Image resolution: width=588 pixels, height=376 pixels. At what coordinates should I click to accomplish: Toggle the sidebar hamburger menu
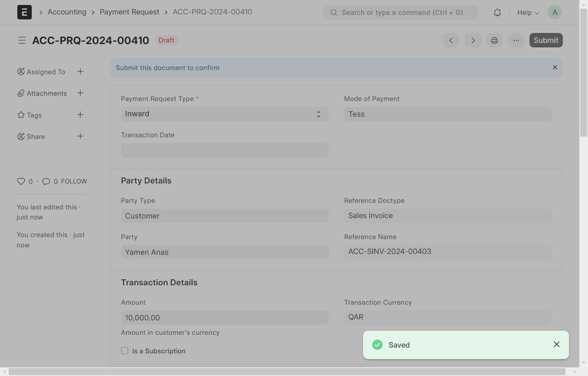22,40
